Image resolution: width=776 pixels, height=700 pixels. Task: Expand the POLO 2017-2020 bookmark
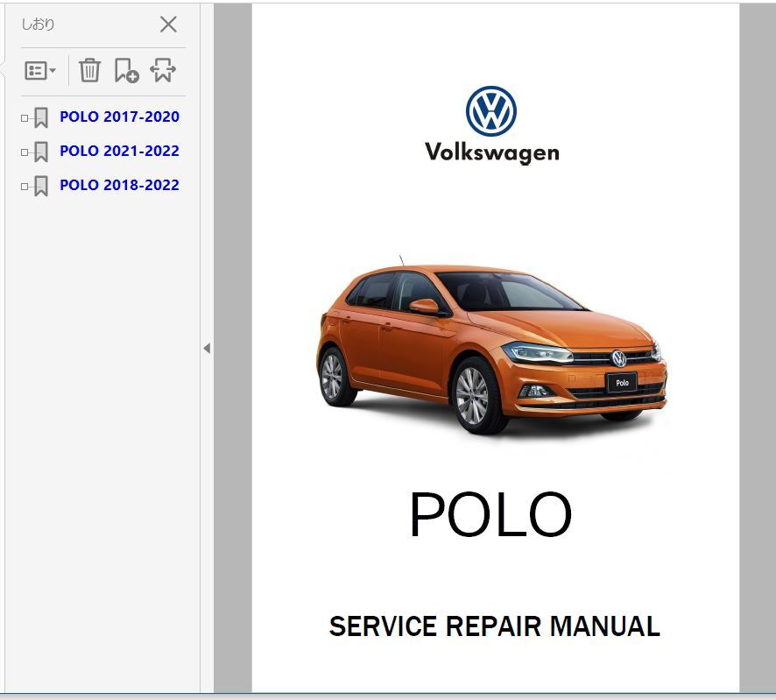(25, 118)
